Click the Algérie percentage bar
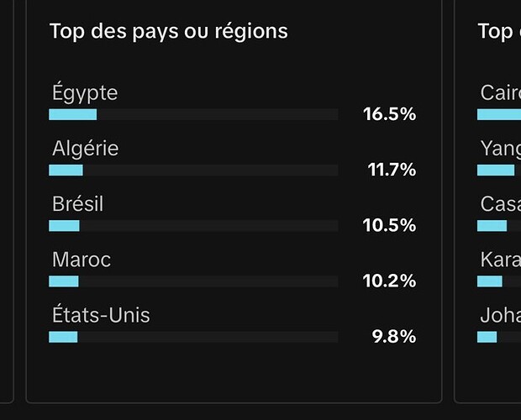This screenshot has height=420, width=521. coord(193,170)
